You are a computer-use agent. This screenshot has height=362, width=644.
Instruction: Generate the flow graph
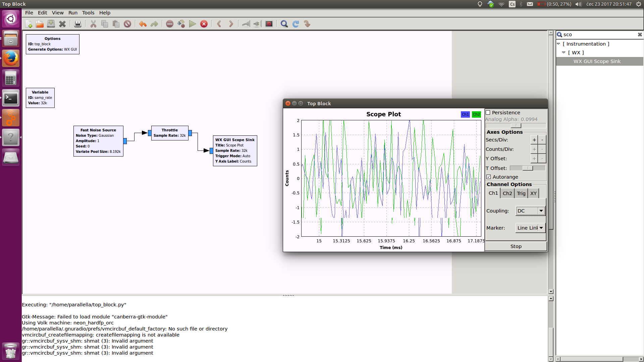[181, 24]
